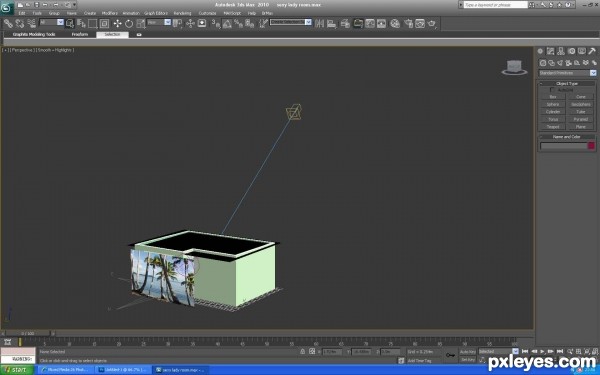Open the Layer Manager icon
This screenshot has width=600, height=375.
(345, 24)
